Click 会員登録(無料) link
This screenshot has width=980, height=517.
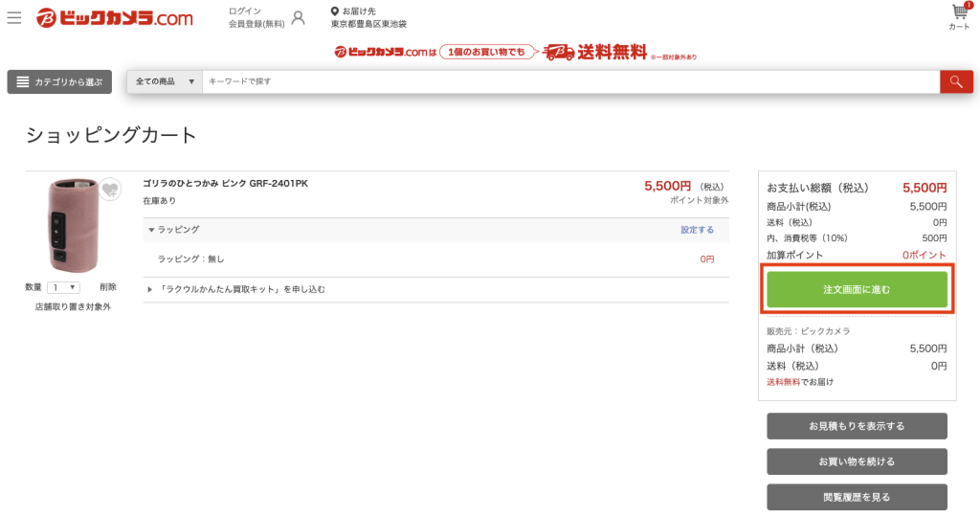(256, 24)
